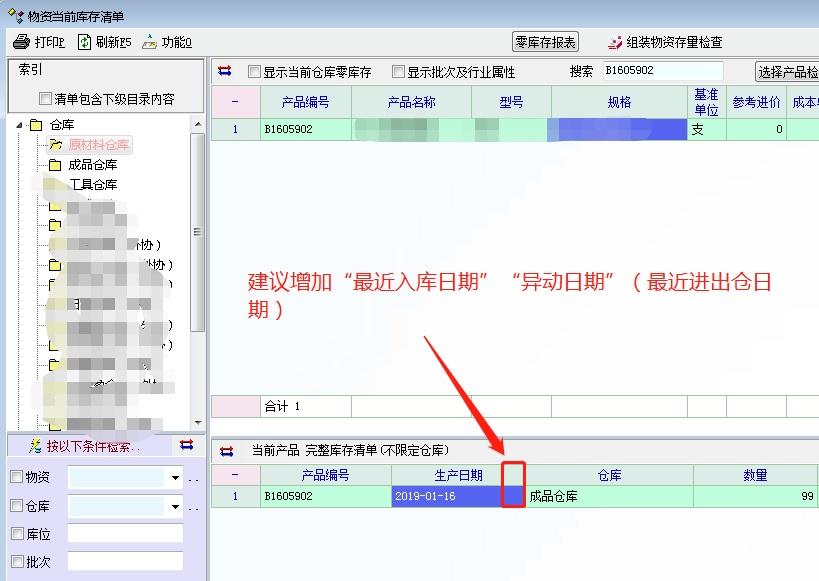The width and height of the screenshot is (819, 581).
Task: Click swap arrows icon beside 显示当前仓库零库存
Action: 225,71
